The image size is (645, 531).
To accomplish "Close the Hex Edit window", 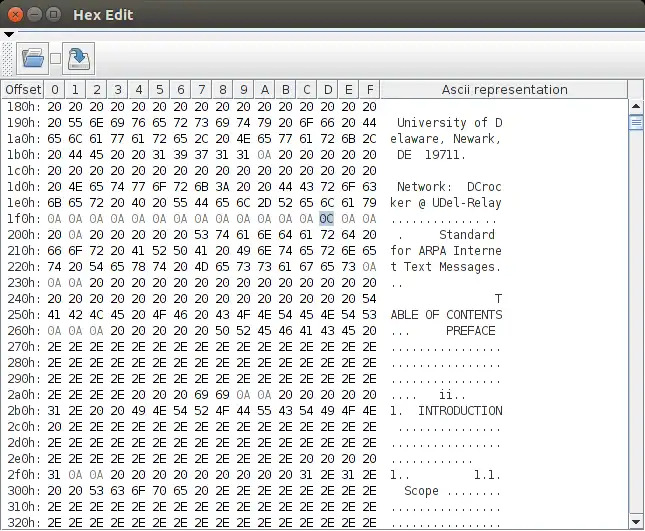I will [15, 15].
